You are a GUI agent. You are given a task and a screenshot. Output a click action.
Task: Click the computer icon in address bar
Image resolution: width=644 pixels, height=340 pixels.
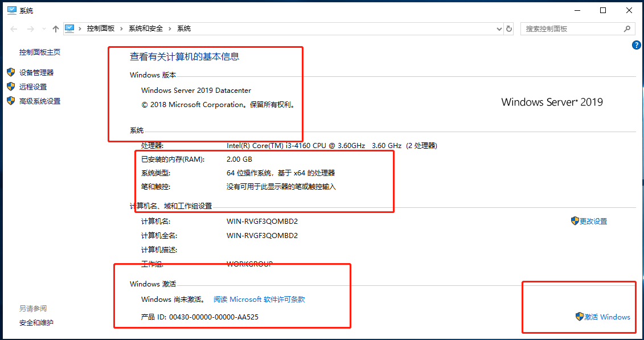pyautogui.click(x=69, y=28)
